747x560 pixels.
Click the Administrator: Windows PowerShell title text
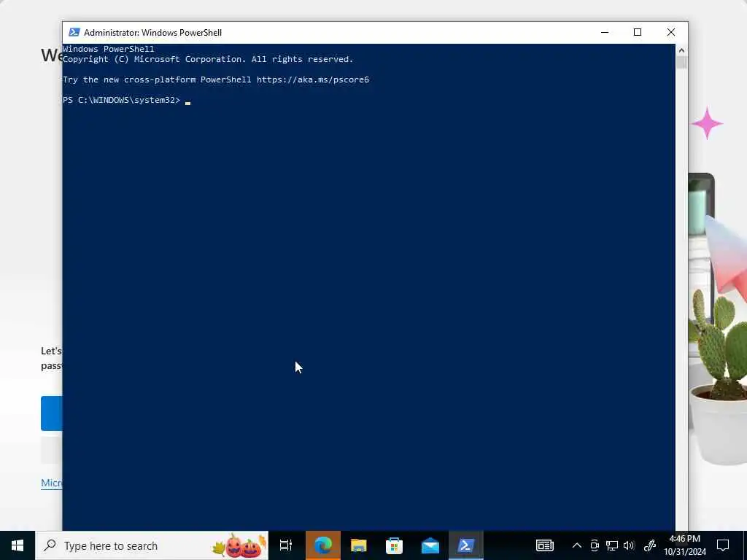[x=153, y=32]
